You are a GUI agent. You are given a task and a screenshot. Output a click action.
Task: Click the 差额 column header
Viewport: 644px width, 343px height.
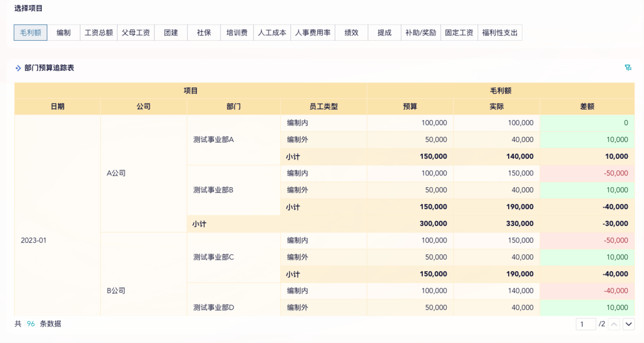587,106
